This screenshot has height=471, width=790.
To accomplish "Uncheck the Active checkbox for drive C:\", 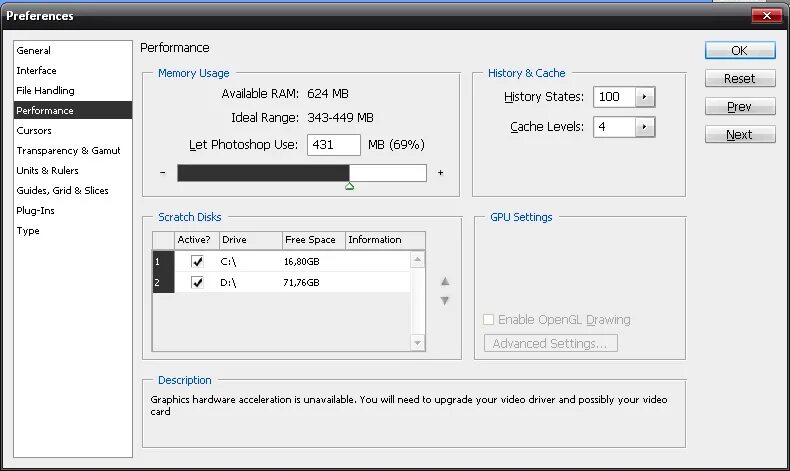I will (x=197, y=261).
